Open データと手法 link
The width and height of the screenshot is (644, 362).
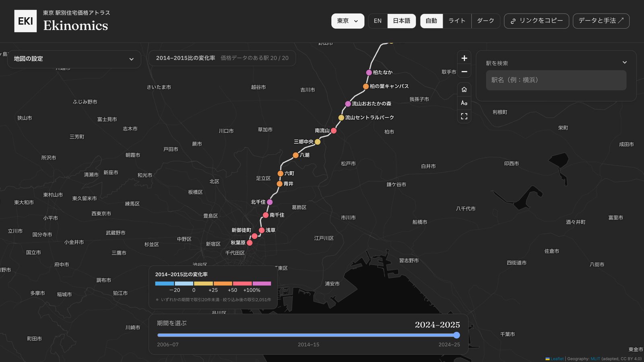pos(601,21)
